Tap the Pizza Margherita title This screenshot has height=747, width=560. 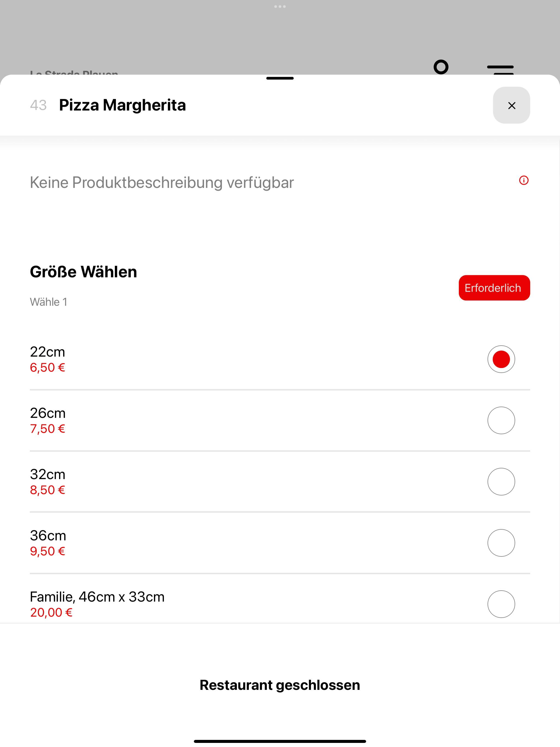tap(122, 105)
